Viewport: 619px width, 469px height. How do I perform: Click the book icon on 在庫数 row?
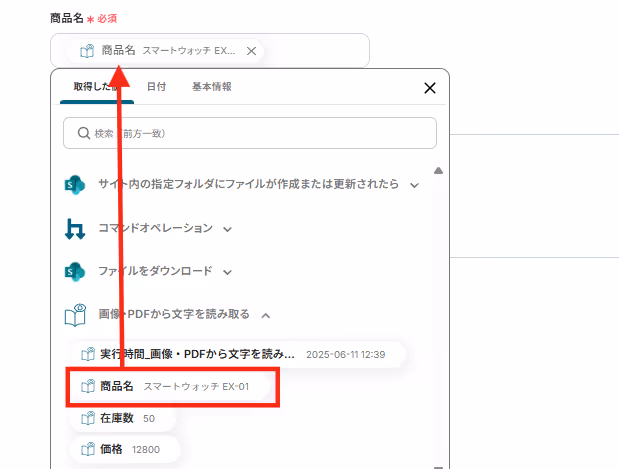[88, 418]
